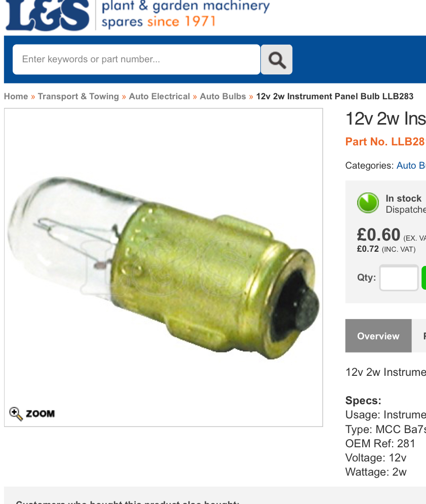Click the magnifying glass search button

pos(277,59)
